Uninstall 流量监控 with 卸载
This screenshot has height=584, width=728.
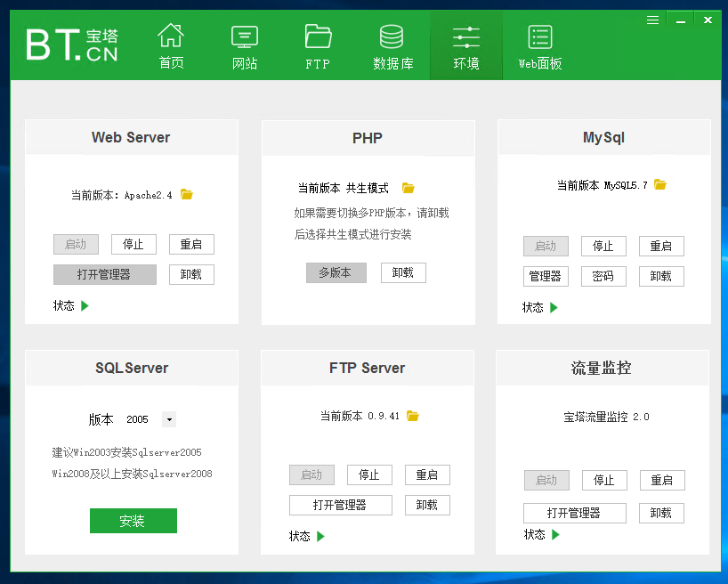tap(661, 514)
